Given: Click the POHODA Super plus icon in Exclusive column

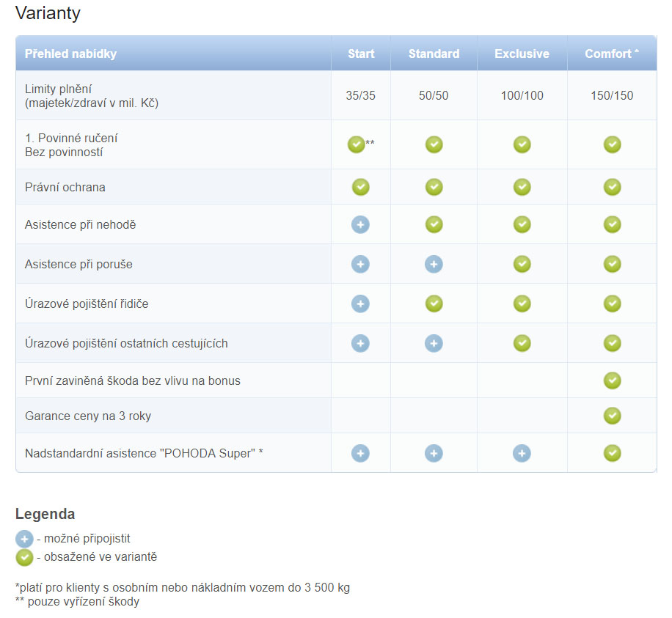Looking at the screenshot, I should [x=522, y=453].
